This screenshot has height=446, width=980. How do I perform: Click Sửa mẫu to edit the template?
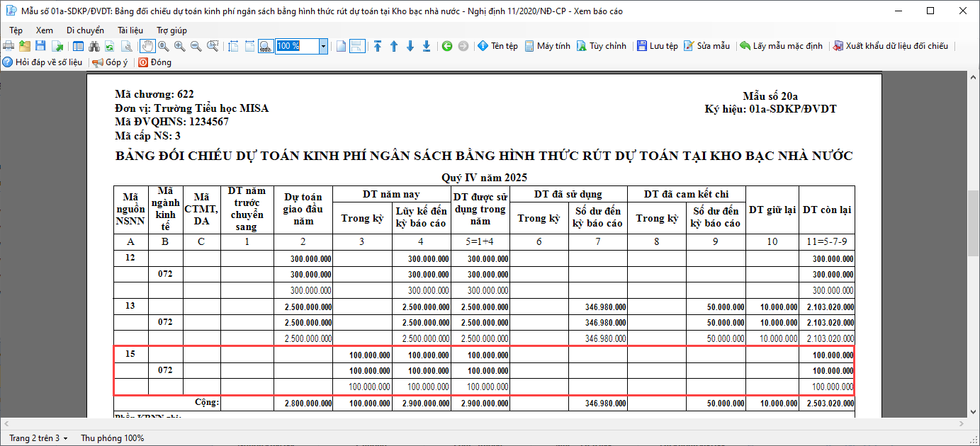pos(706,46)
